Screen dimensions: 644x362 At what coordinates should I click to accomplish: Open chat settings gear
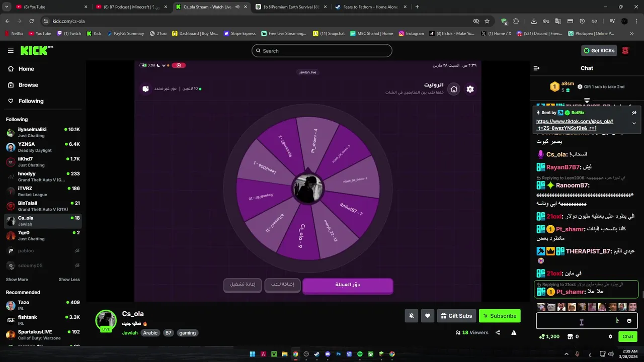click(x=610, y=336)
